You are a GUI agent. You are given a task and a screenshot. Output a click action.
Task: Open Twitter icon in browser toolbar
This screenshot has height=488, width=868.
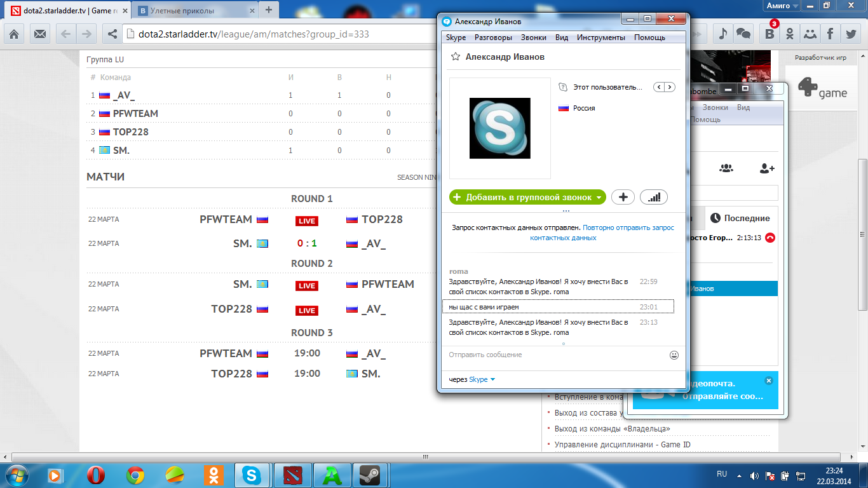850,34
